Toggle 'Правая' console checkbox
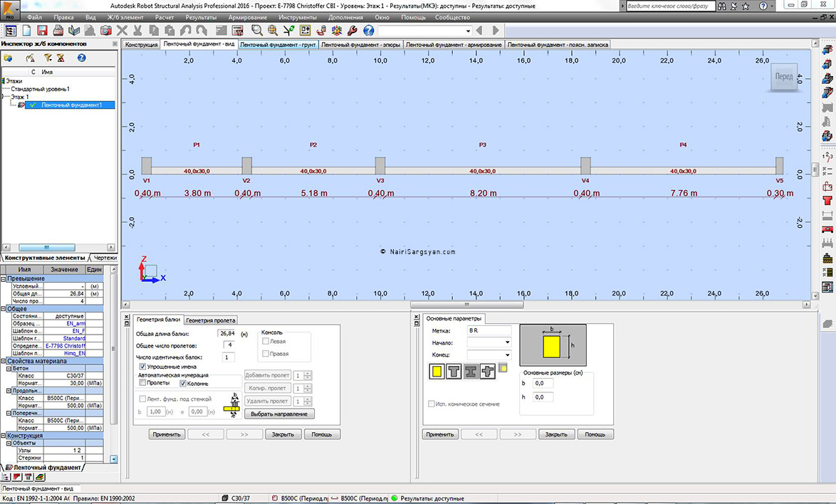The width and height of the screenshot is (836, 504). click(x=265, y=353)
